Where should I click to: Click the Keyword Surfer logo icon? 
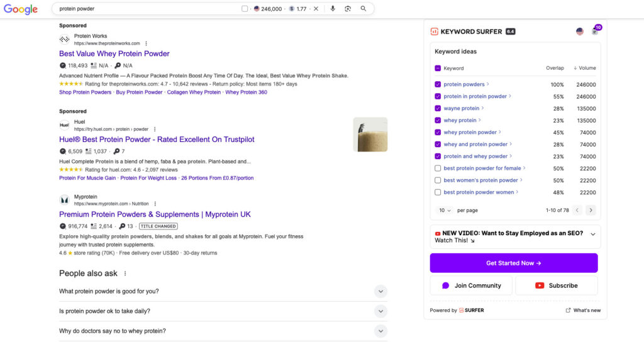[434, 31]
